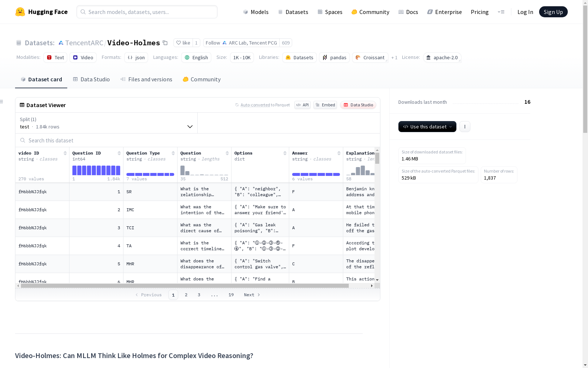This screenshot has height=368, width=588.
Task: Open Datasets in the top navigation
Action: point(293,12)
